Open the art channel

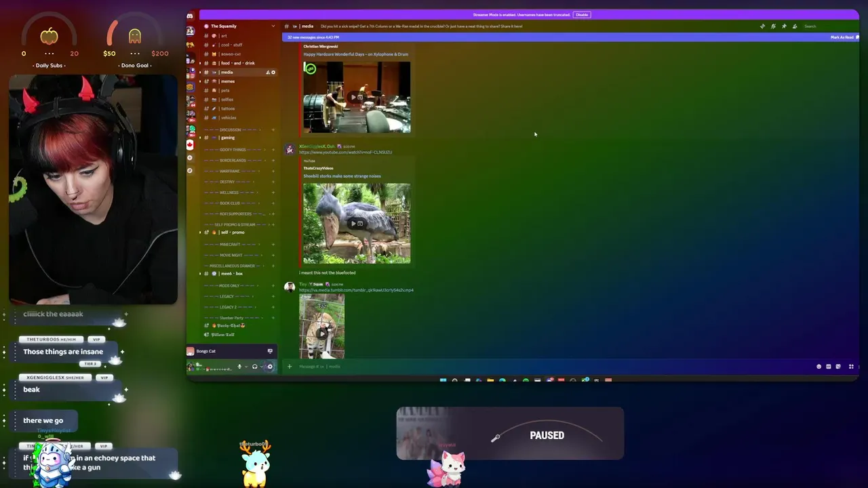click(239, 36)
